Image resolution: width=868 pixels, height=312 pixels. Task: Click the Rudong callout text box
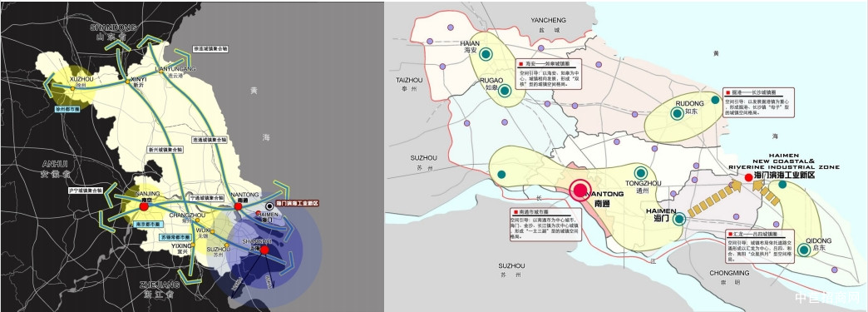click(759, 102)
